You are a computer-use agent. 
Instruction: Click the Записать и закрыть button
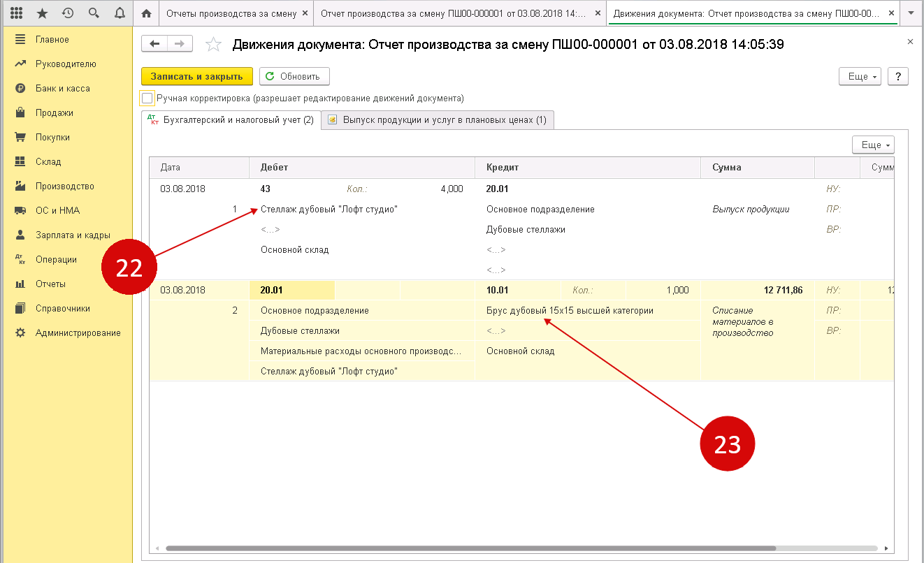tap(196, 76)
